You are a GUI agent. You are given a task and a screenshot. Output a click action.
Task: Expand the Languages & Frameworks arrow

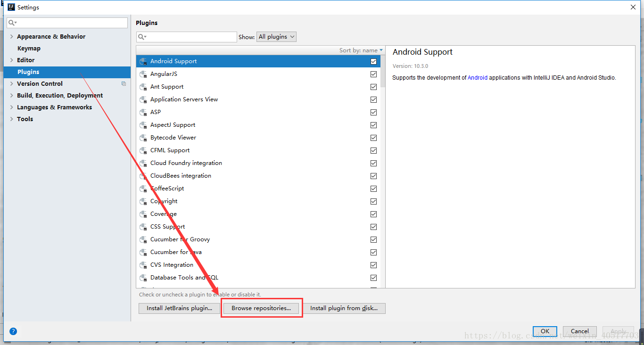click(12, 107)
